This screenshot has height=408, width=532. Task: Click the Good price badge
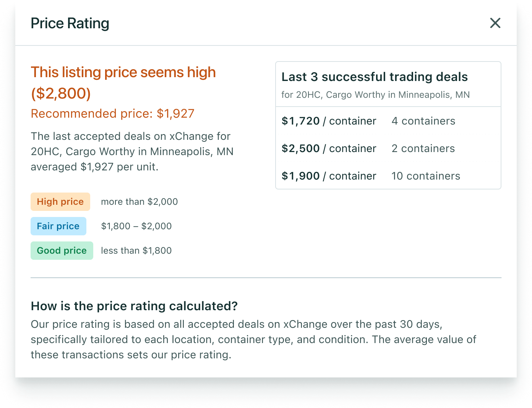tap(62, 251)
